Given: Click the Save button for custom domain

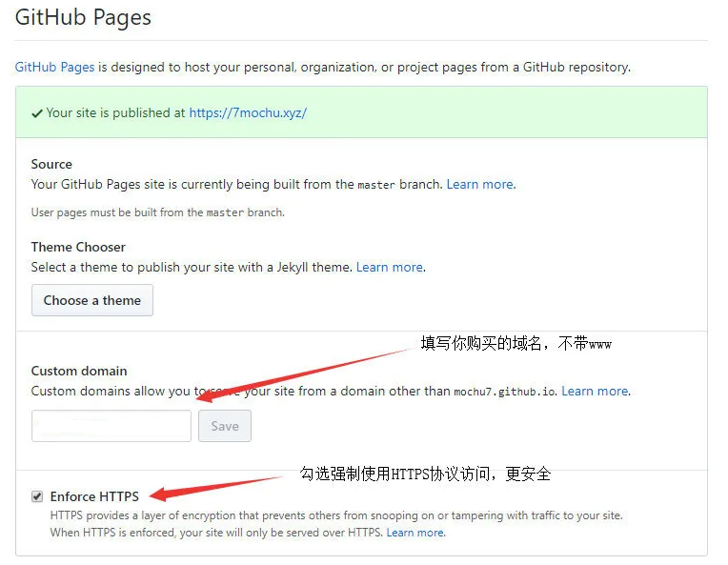Looking at the screenshot, I should coord(225,426).
